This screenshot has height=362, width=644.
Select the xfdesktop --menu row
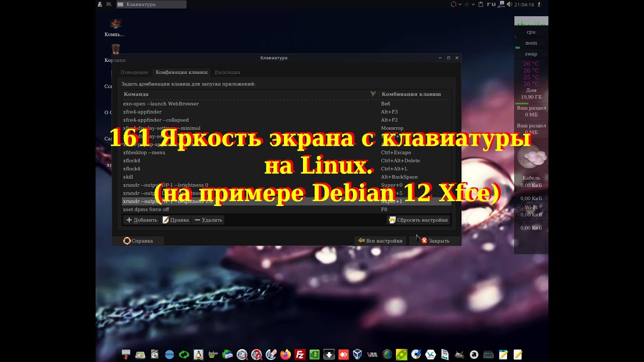287,152
